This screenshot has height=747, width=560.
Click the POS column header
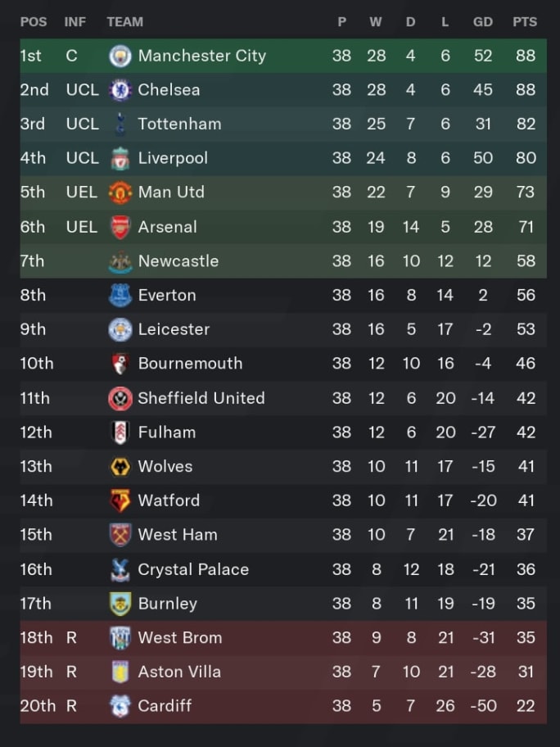click(x=34, y=22)
